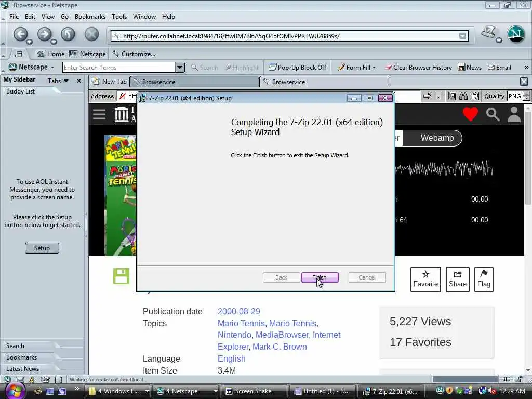The height and width of the screenshot is (399, 532).
Task: Click the Enter Search Terms field
Action: point(119,67)
